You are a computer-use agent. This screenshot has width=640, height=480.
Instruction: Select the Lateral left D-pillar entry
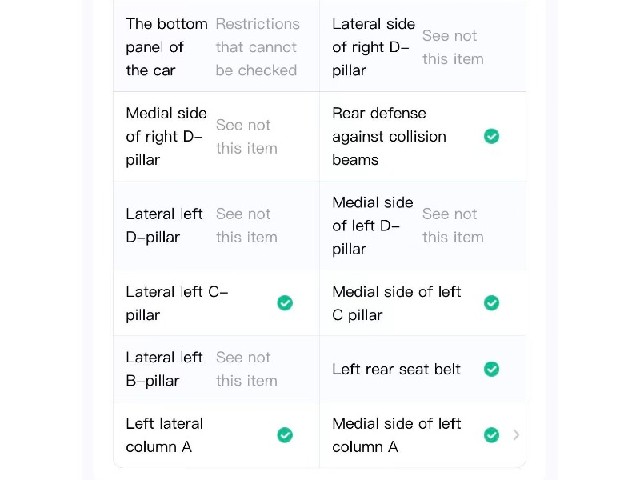click(x=164, y=225)
